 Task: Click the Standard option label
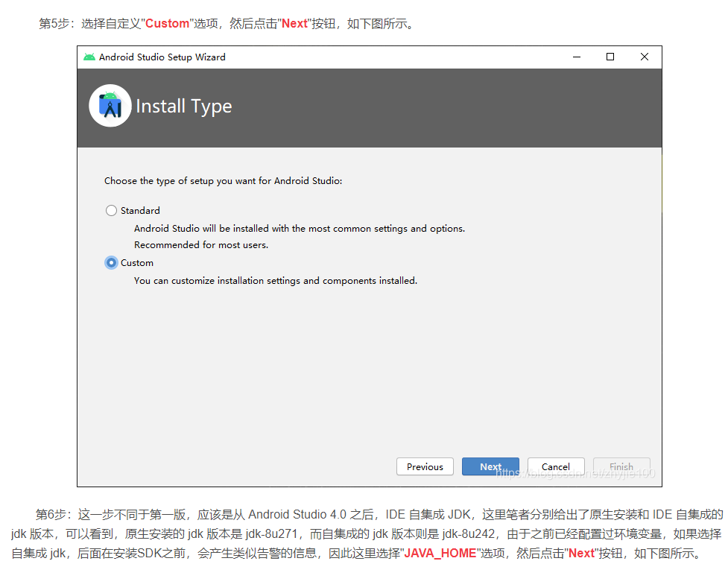140,211
